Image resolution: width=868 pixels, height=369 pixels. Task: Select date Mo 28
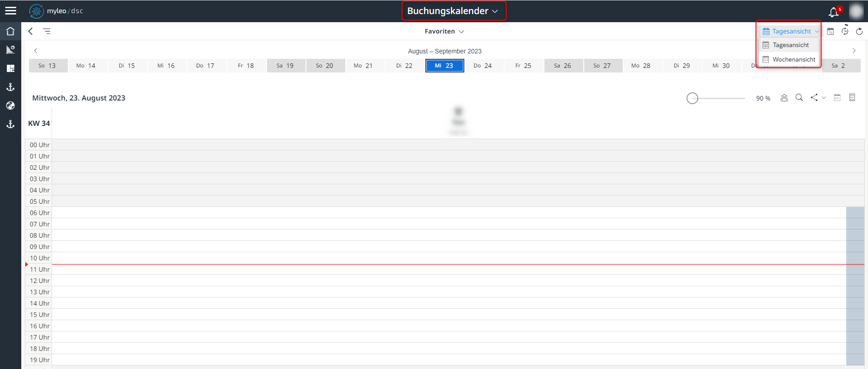(643, 66)
